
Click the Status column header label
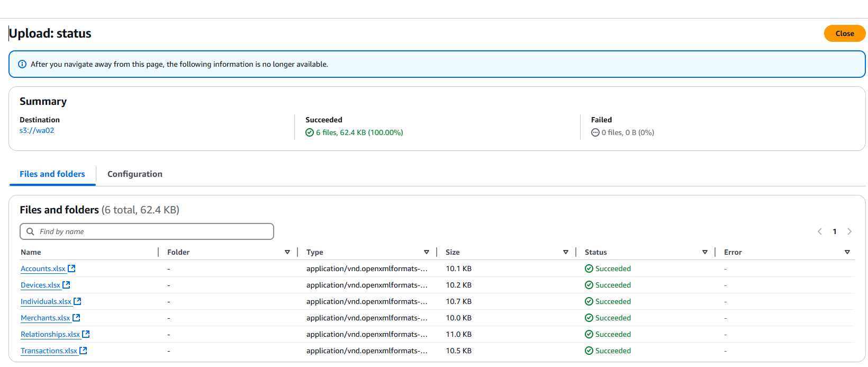coord(596,252)
